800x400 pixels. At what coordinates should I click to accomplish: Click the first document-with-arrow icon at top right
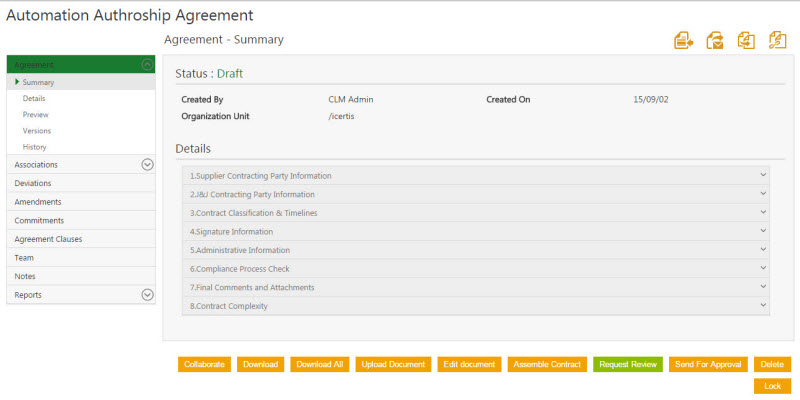684,40
